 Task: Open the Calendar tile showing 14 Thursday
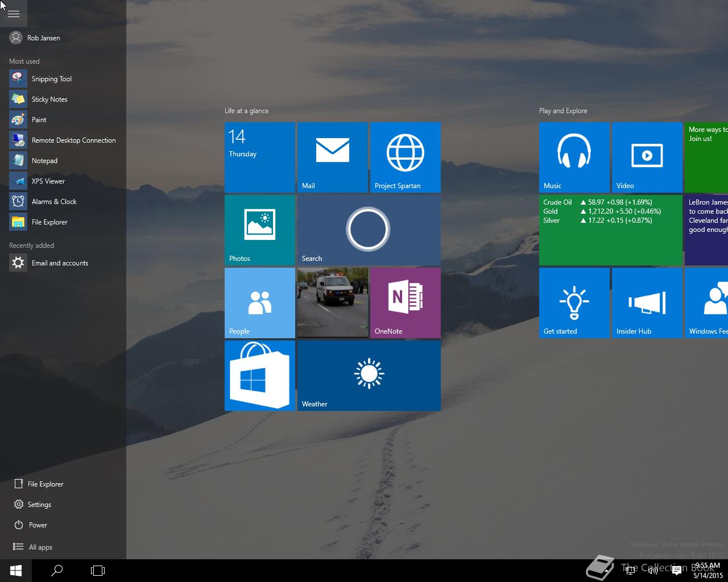[x=260, y=157]
